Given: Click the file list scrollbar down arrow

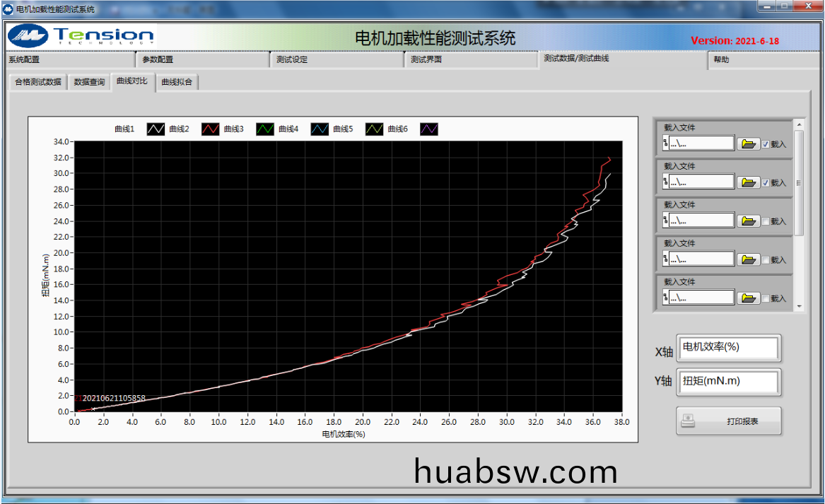Looking at the screenshot, I should point(800,307).
